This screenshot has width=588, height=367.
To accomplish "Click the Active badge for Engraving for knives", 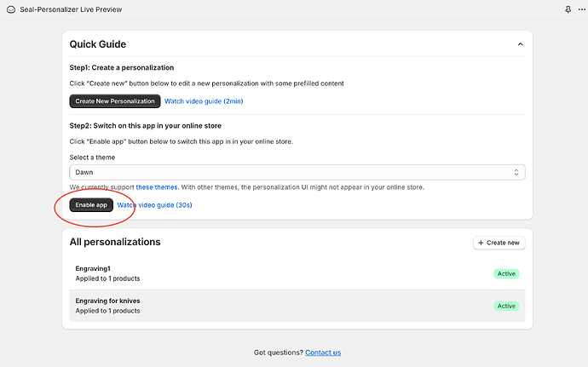I will coord(506,306).
